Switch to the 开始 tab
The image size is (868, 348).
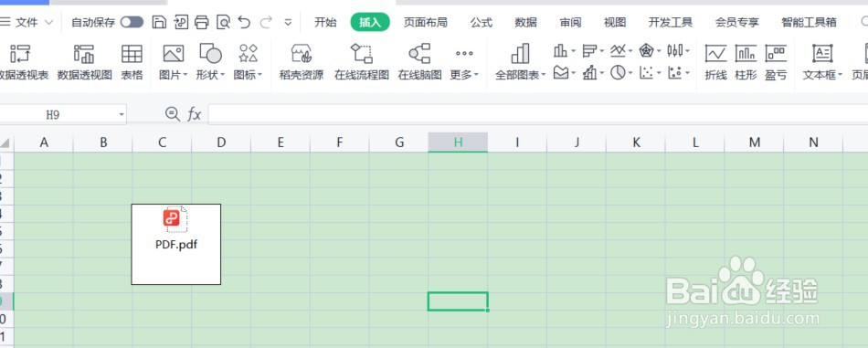click(325, 22)
